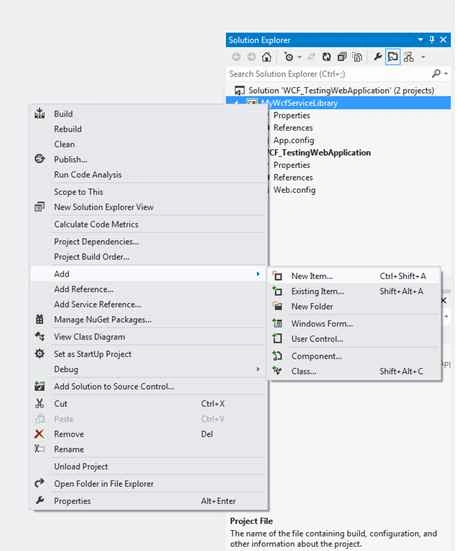Click the wrench icon beside Properties Alt+Enter
Screen dimensions: 457x551
pyautogui.click(x=40, y=500)
